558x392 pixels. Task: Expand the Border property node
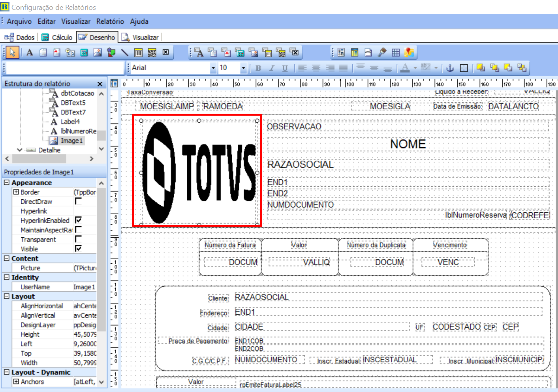(16, 192)
